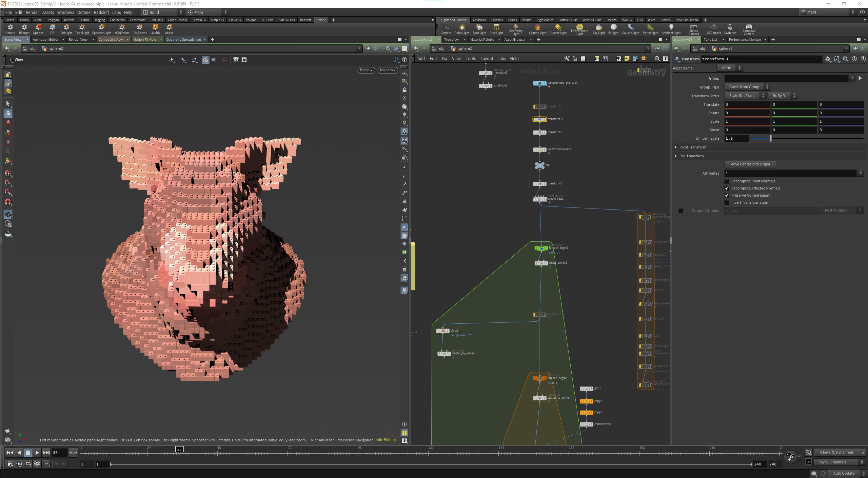Select the pointsfromvolume1 node
The width and height of the screenshot is (868, 478).
tap(539, 150)
